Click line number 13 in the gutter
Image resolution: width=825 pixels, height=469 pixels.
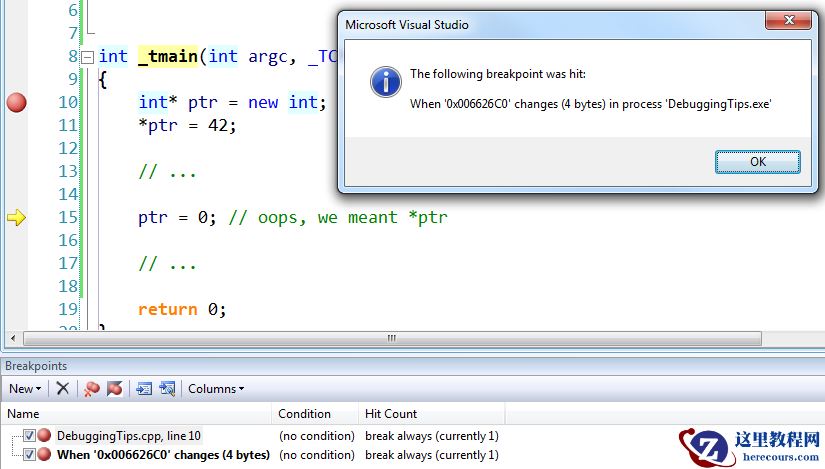pos(68,171)
